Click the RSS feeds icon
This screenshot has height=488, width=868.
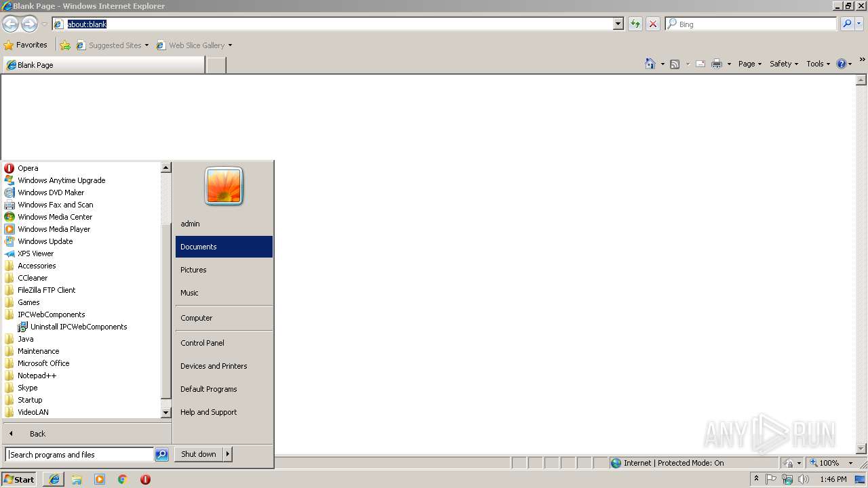click(x=675, y=64)
